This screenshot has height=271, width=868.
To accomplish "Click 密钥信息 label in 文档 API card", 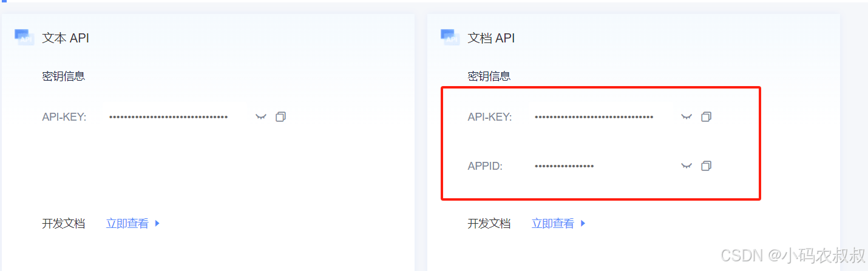I will (489, 76).
